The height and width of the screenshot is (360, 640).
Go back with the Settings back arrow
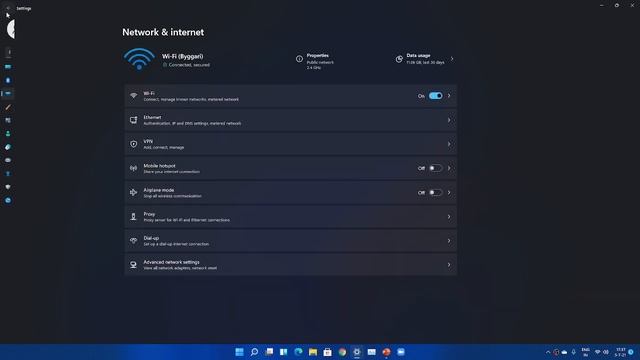click(7, 8)
